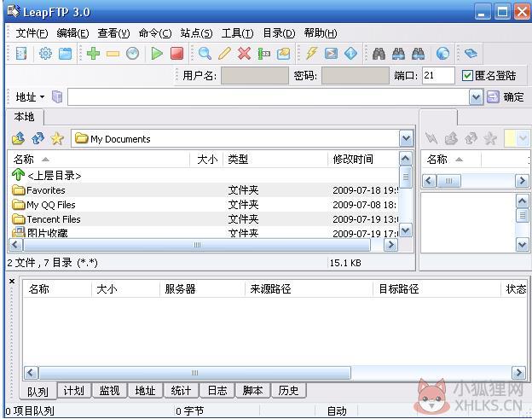Open the 编辑(E) menu
This screenshot has height=419, width=532.
[x=72, y=33]
